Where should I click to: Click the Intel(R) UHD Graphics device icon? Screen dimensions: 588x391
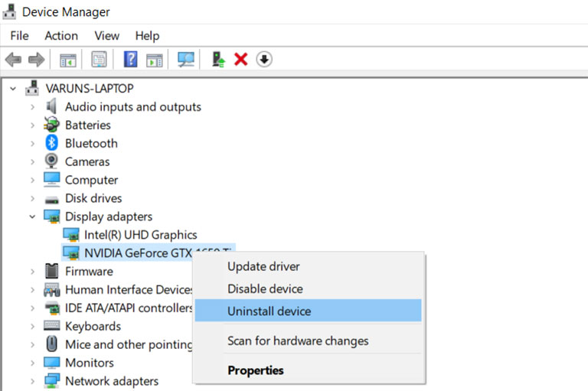click(71, 235)
